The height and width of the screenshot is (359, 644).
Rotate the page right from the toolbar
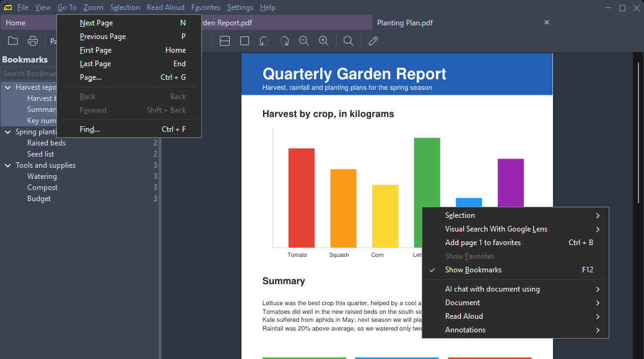click(x=284, y=41)
